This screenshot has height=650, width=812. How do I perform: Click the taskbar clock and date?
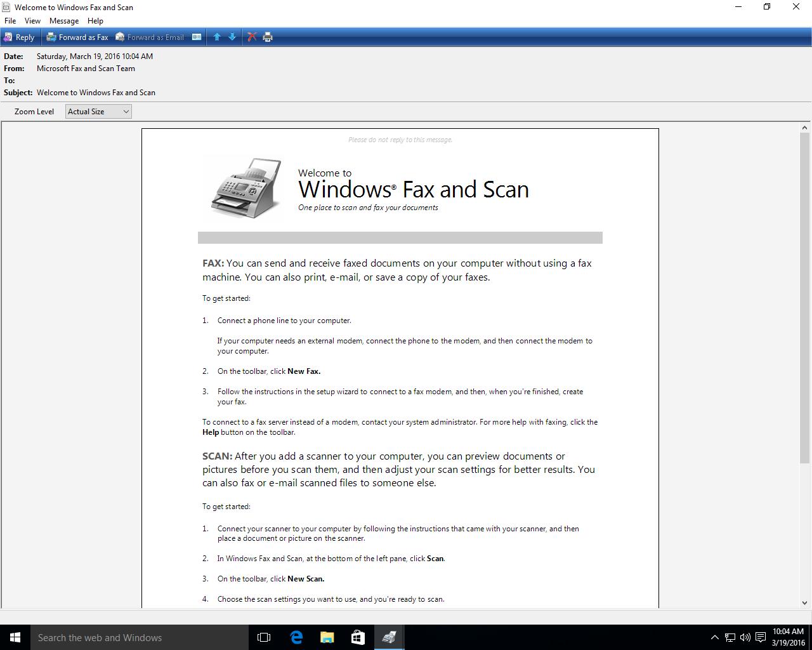(788, 637)
